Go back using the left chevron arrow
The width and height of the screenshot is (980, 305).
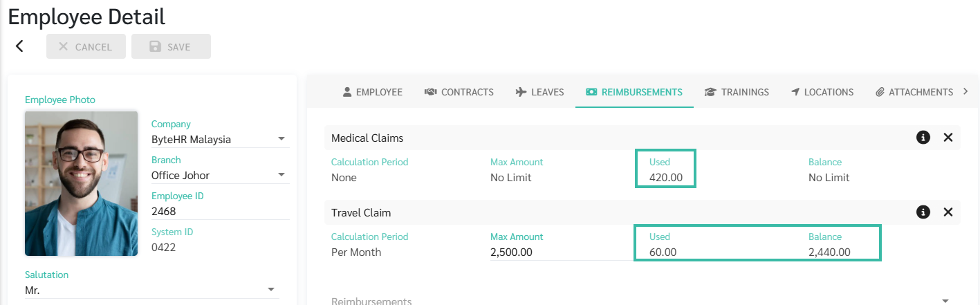tap(19, 46)
